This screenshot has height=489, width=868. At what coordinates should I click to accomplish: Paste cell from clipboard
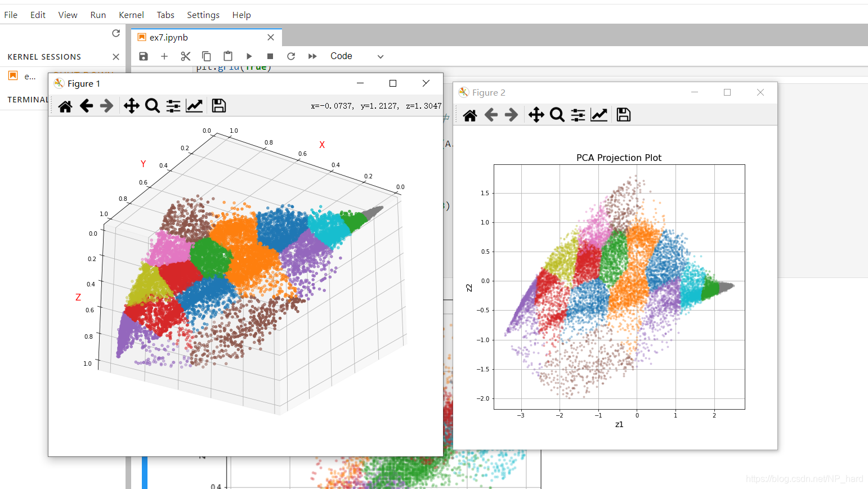pos(228,56)
